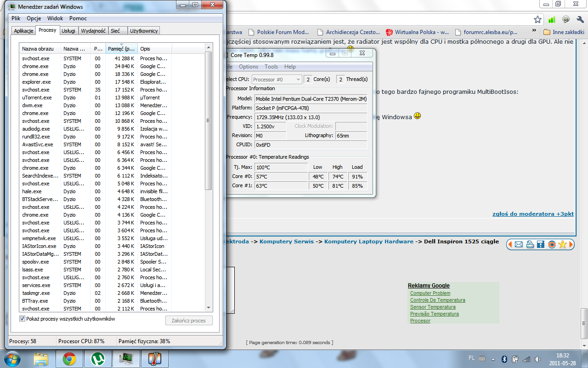Open the Help menu in Core Temp
588x368 pixels.
pyautogui.click(x=290, y=67)
